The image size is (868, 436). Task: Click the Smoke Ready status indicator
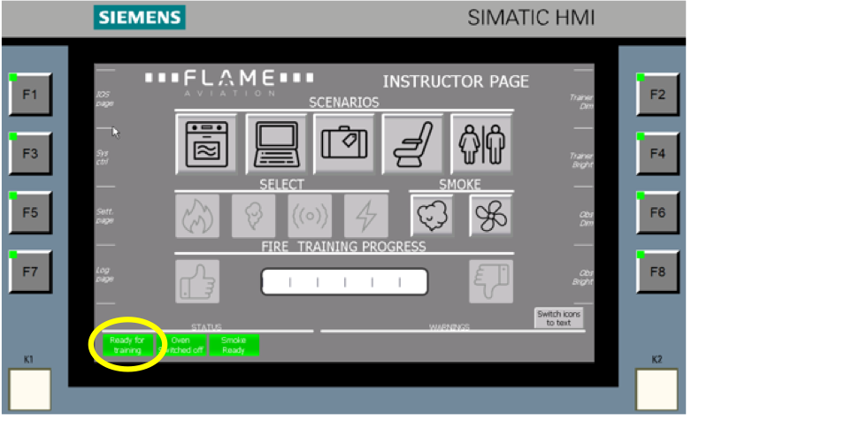pyautogui.click(x=234, y=345)
